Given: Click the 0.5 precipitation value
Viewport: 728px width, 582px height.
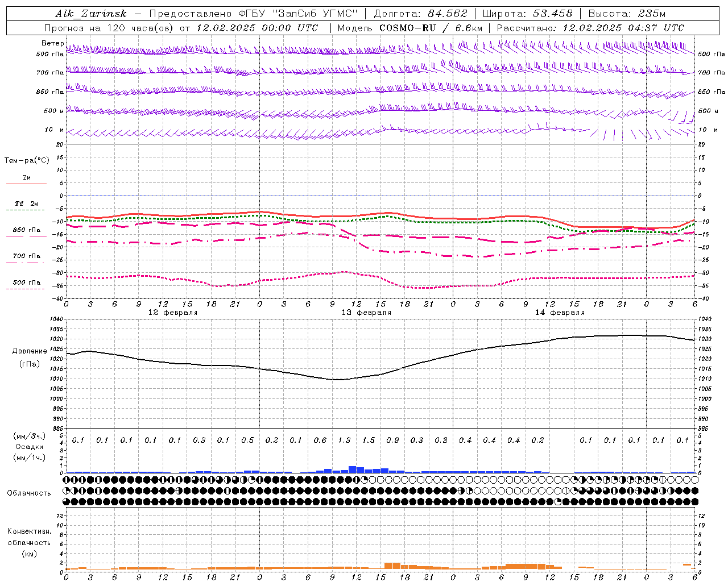Looking at the screenshot, I should (x=247, y=440).
